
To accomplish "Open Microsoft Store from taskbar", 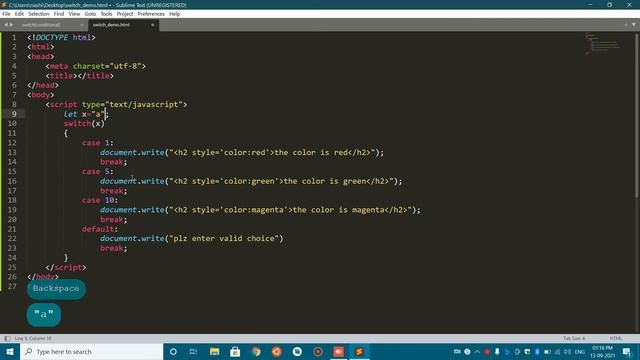I will [x=235, y=351].
